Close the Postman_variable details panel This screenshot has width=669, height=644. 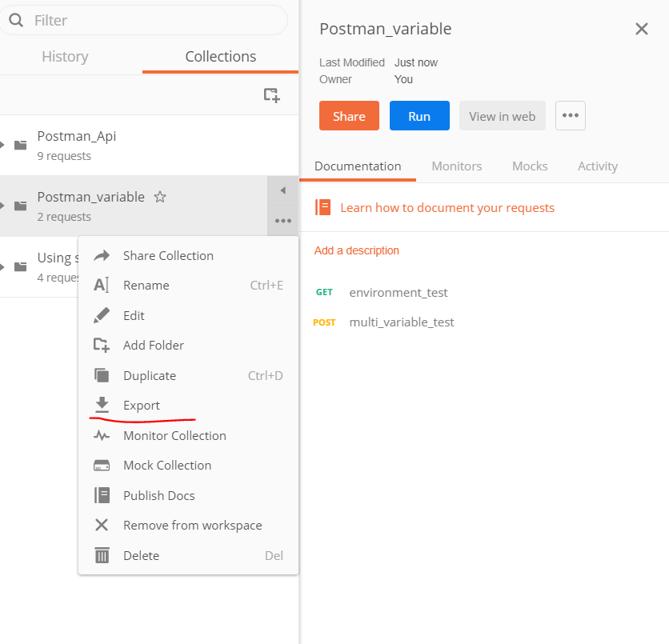pos(641,29)
